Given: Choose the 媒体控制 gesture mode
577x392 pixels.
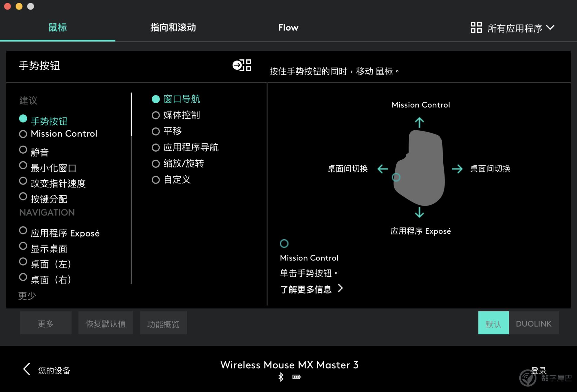Looking at the screenshot, I should [176, 115].
